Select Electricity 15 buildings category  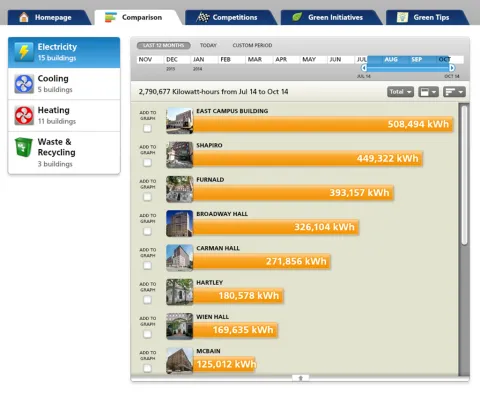pyautogui.click(x=64, y=52)
